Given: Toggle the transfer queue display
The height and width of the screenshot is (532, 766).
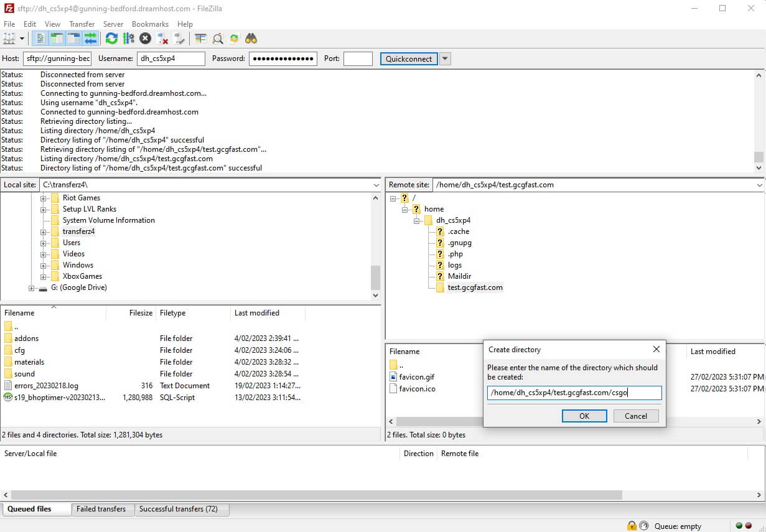Looking at the screenshot, I should (91, 39).
